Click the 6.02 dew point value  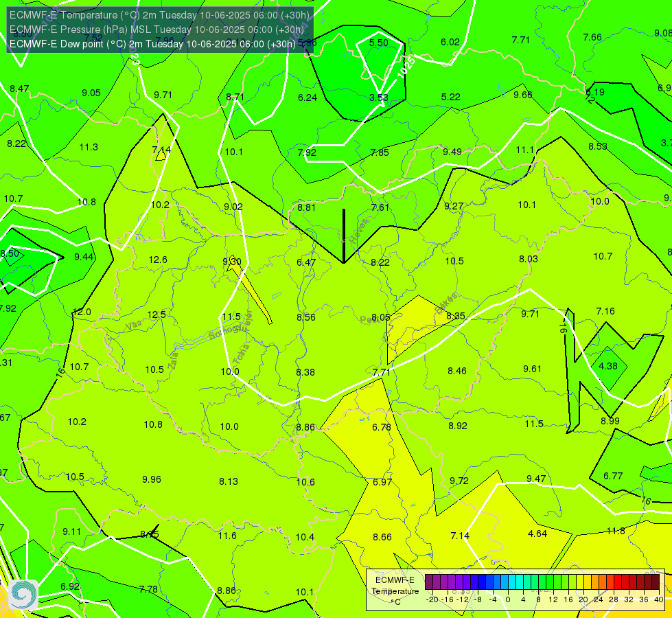(450, 42)
